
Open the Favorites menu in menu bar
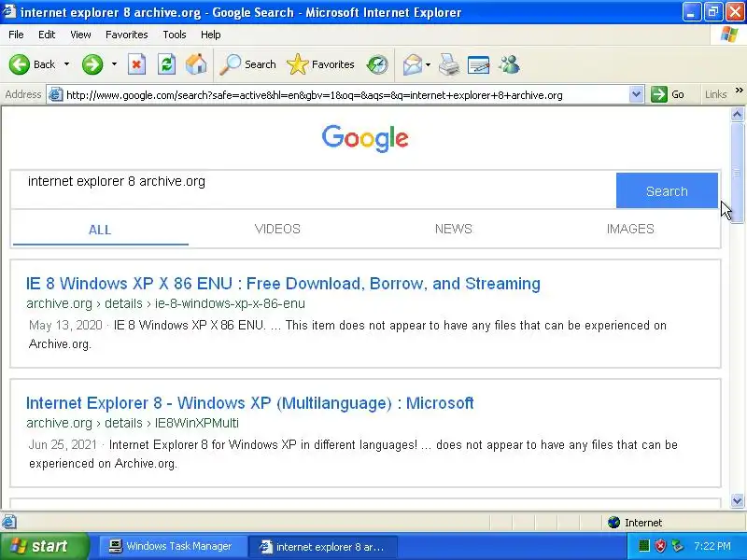pyautogui.click(x=127, y=35)
